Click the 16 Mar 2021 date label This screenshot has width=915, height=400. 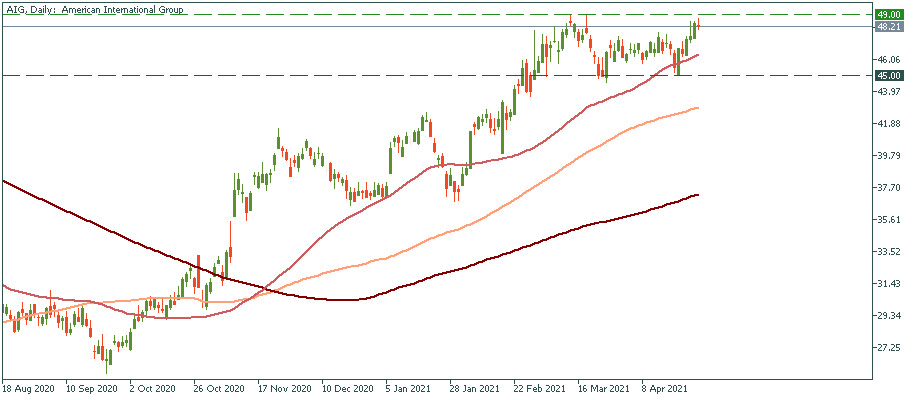(602, 387)
